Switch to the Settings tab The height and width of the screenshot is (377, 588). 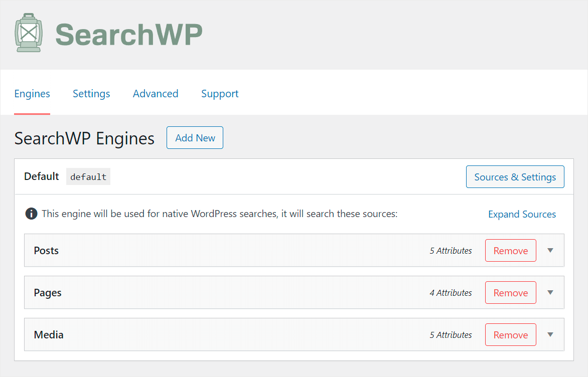pos(91,94)
